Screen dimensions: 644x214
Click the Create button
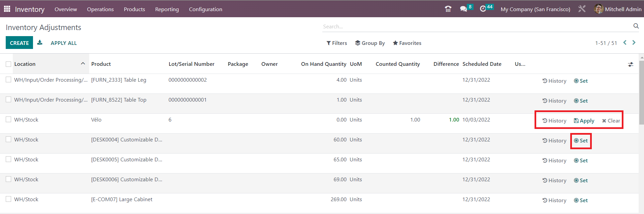tap(19, 43)
